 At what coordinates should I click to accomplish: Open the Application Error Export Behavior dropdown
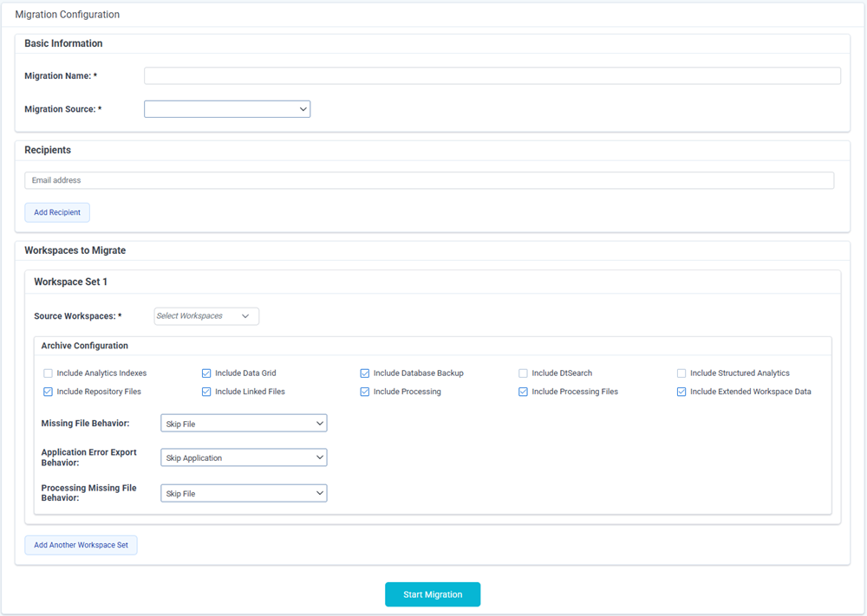(x=244, y=457)
